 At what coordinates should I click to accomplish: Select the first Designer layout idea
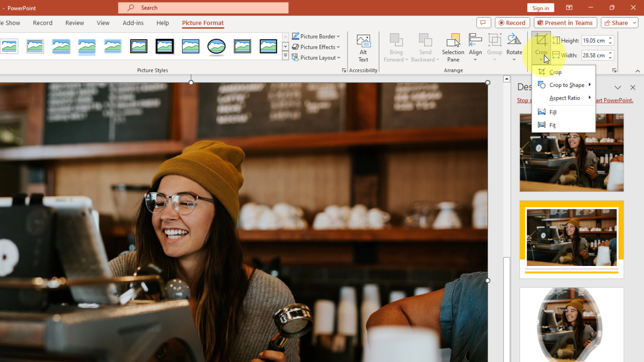click(x=572, y=152)
